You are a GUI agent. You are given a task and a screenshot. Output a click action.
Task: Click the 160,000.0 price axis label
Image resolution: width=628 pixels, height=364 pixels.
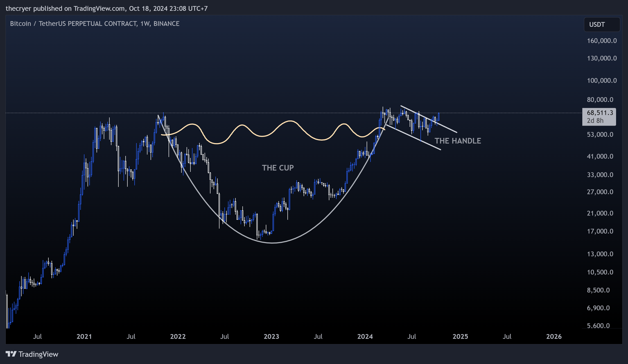tap(602, 41)
